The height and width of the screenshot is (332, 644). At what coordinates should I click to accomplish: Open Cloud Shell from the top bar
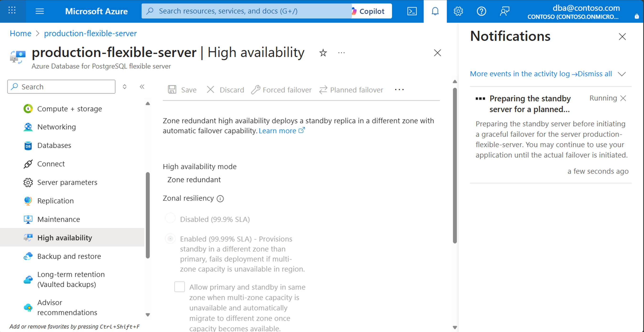412,11
